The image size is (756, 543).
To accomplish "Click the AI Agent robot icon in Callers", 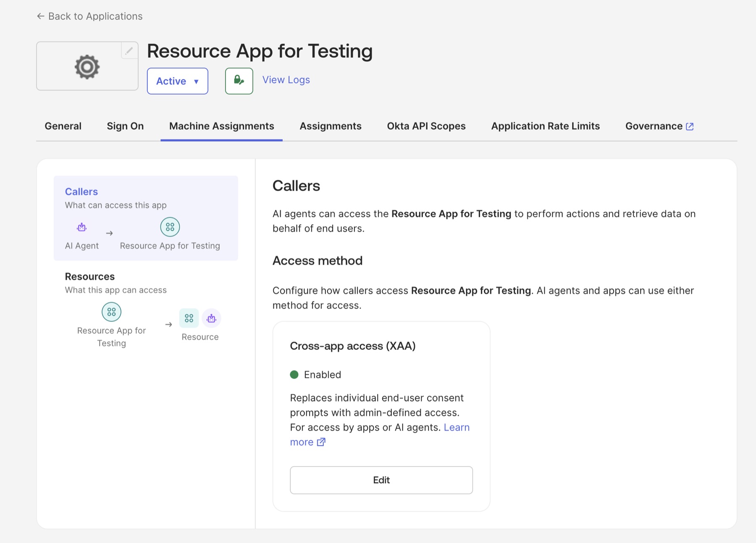I will [x=82, y=227].
